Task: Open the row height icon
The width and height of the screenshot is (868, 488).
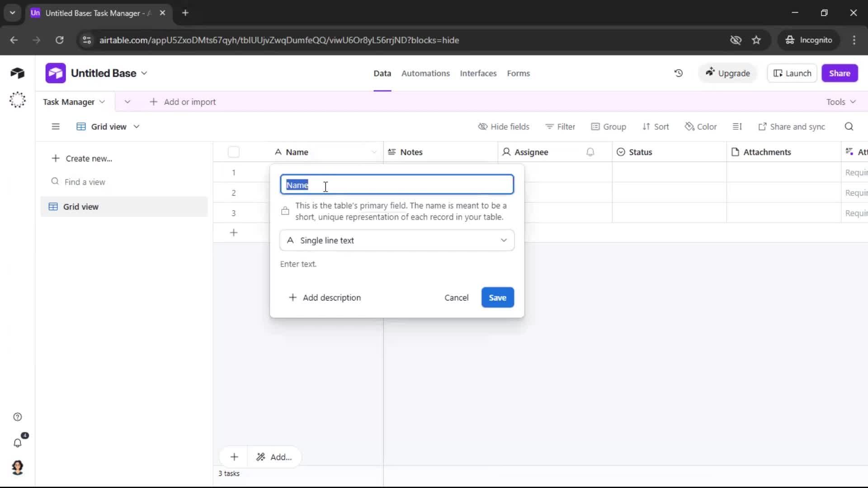Action: pos(737,127)
